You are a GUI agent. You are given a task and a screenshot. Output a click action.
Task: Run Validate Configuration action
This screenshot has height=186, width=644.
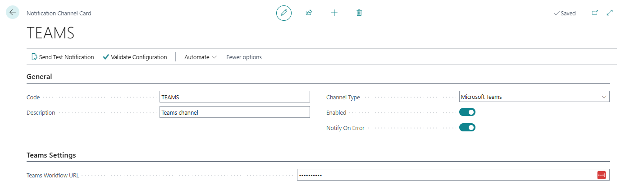click(135, 57)
